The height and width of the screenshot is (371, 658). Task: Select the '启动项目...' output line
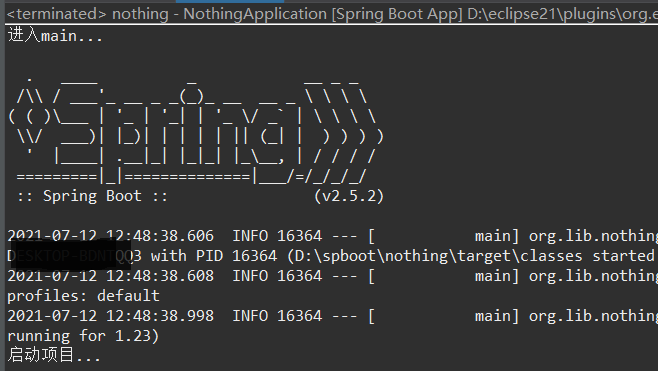[54, 355]
